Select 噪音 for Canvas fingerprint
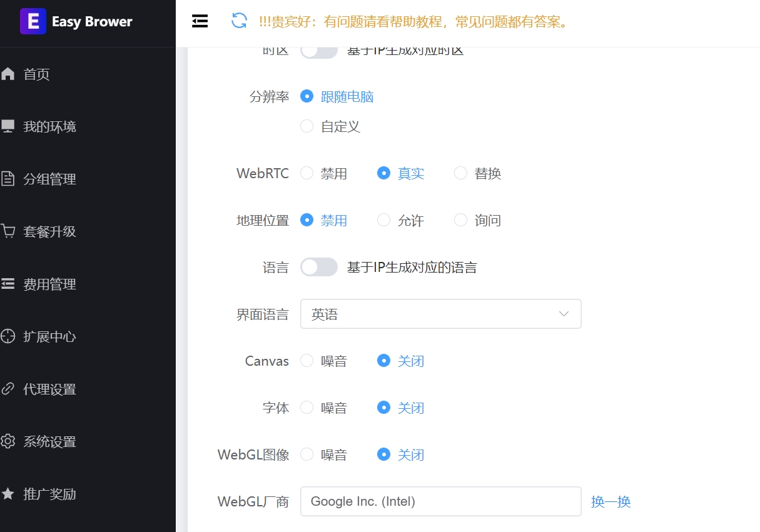 pos(307,361)
